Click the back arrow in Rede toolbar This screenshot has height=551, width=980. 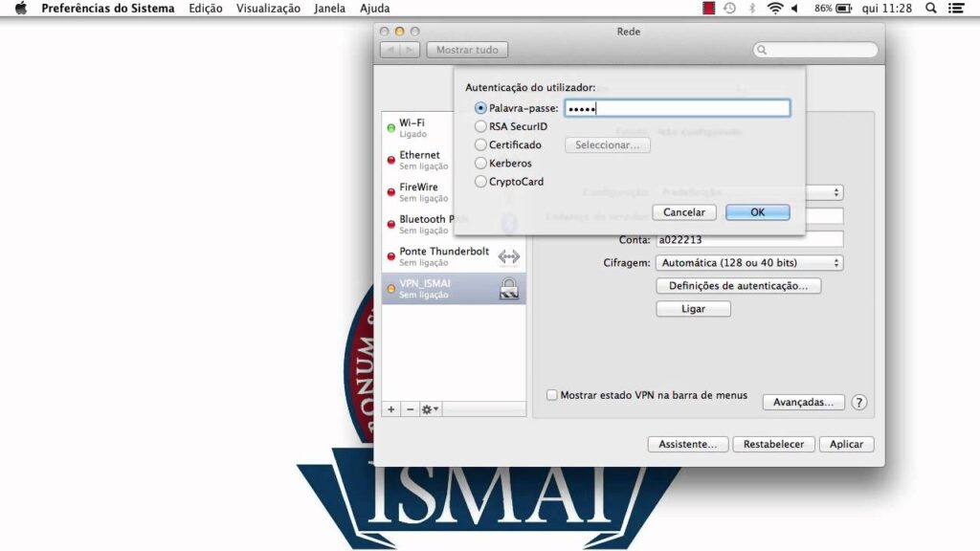point(390,50)
